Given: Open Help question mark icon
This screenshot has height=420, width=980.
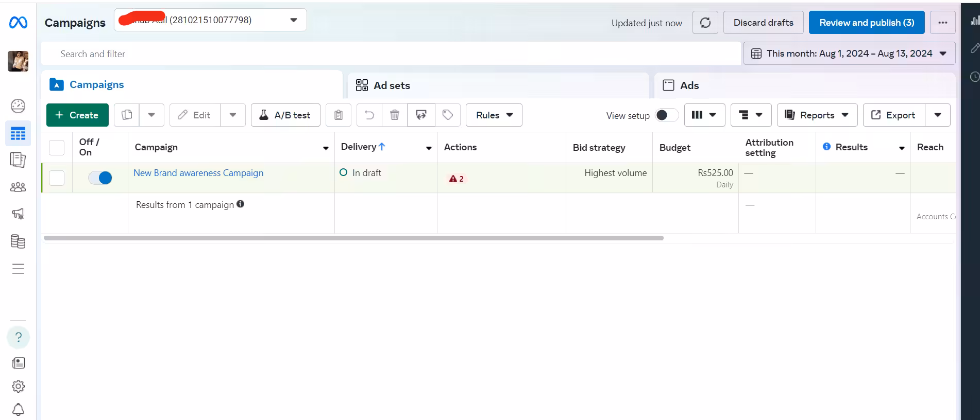Looking at the screenshot, I should pyautogui.click(x=18, y=337).
